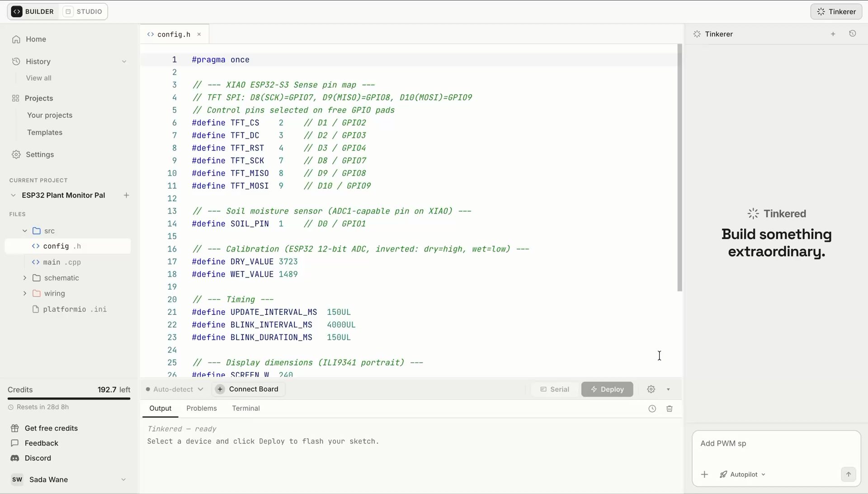Screen dimensions: 868x494
Task: Click Tinkerer panel sparkle icon
Action: point(697,34)
